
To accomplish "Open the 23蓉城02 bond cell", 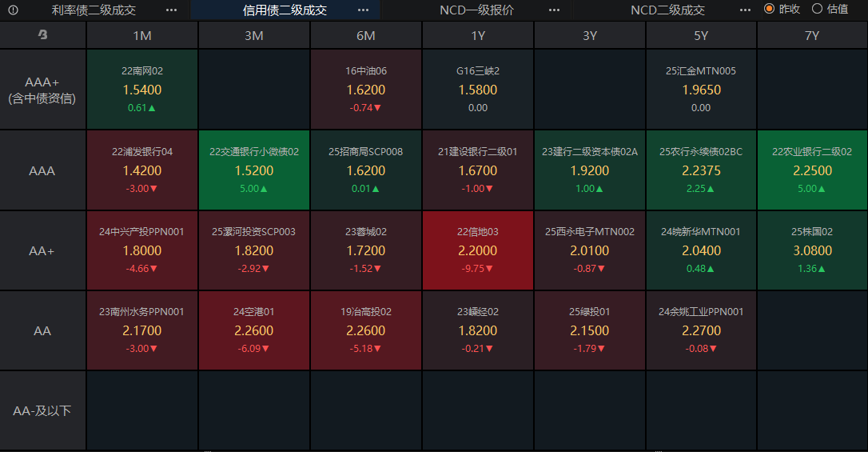I will coord(366,251).
